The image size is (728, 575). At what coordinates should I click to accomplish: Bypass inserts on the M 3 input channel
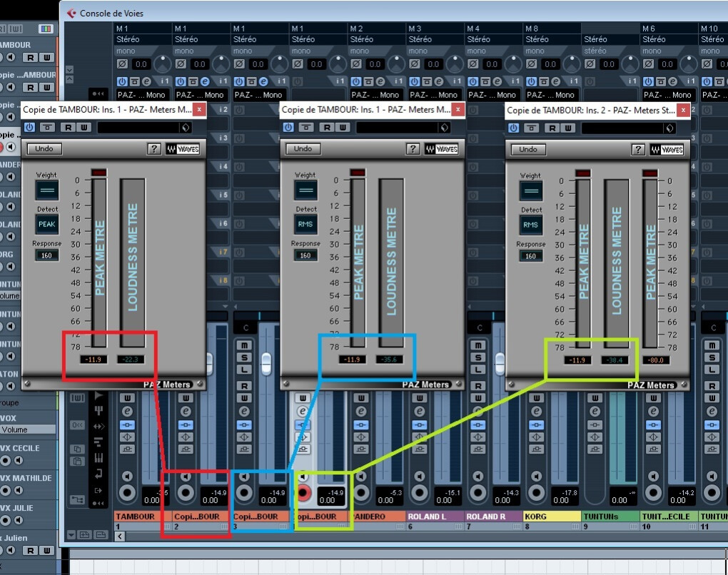coord(427,81)
